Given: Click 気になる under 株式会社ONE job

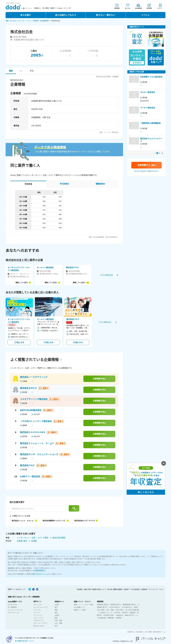Looking at the screenshot, I should 78,343.
